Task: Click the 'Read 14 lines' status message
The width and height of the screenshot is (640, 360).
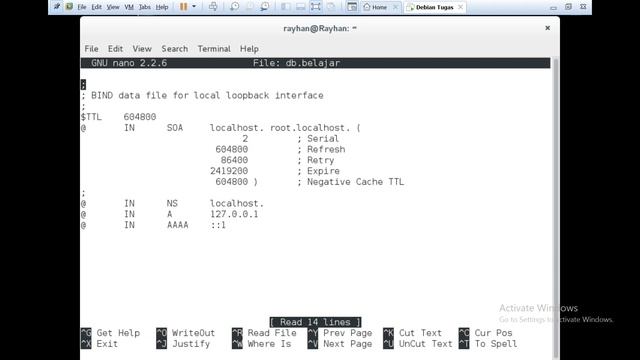Action: click(315, 322)
